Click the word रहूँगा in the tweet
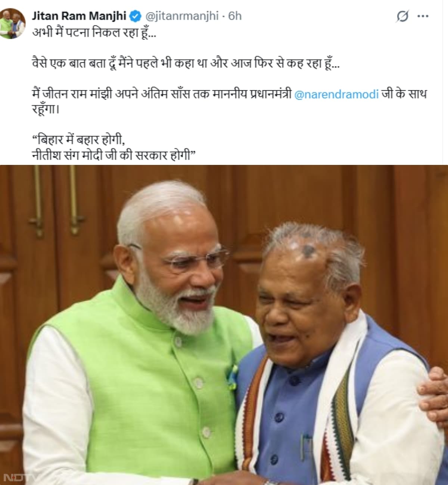This screenshot has width=448, height=485. click(46, 110)
